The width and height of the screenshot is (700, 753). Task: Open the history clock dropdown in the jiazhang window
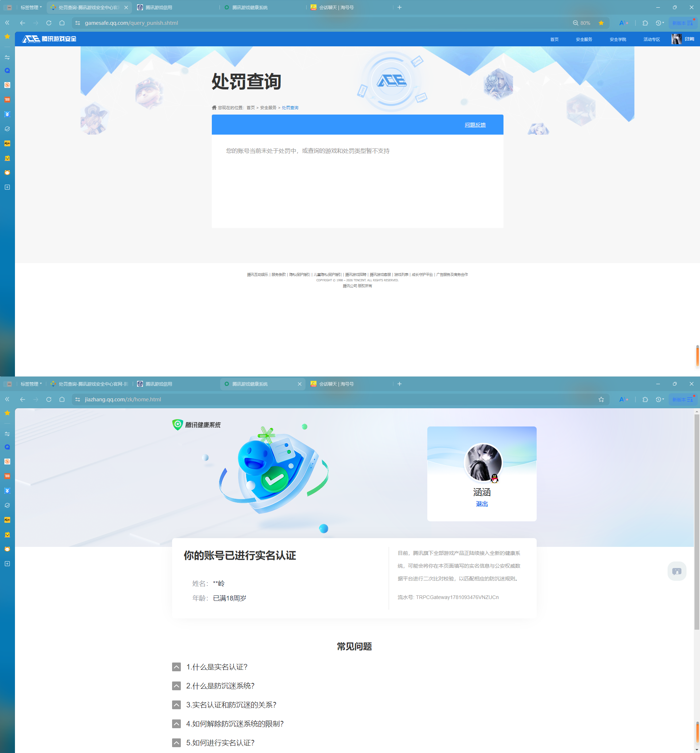pos(660,399)
